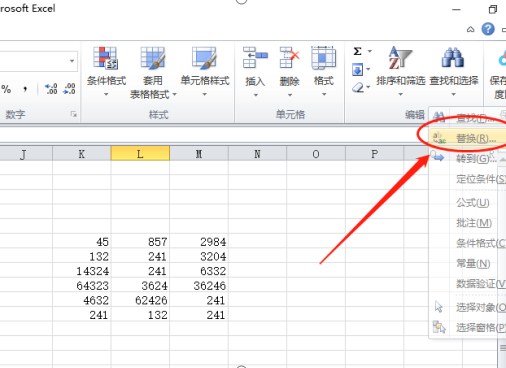This screenshot has height=368, width=506.
Task: Expand Clear dropdown arrow
Action: tap(368, 87)
